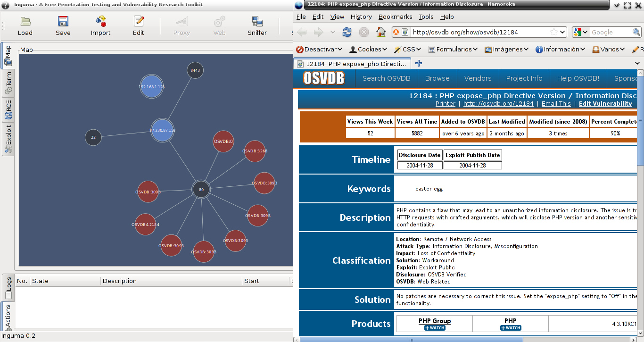
Task: Open the search engine selector dropdown
Action: pos(581,32)
